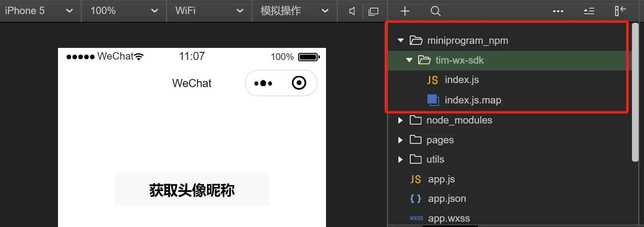The image size is (644, 227).
Task: Mute the simulator sound with speaker icon
Action: 352,11
